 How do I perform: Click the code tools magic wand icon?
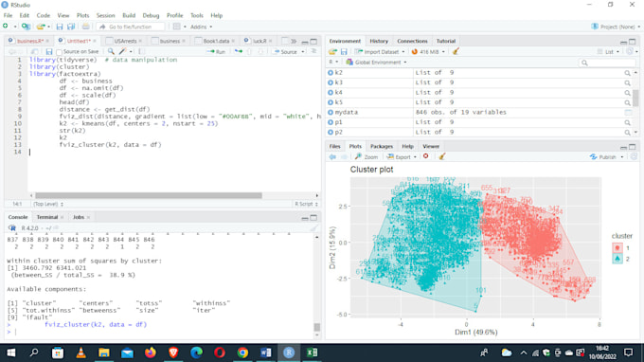pyautogui.click(x=123, y=52)
